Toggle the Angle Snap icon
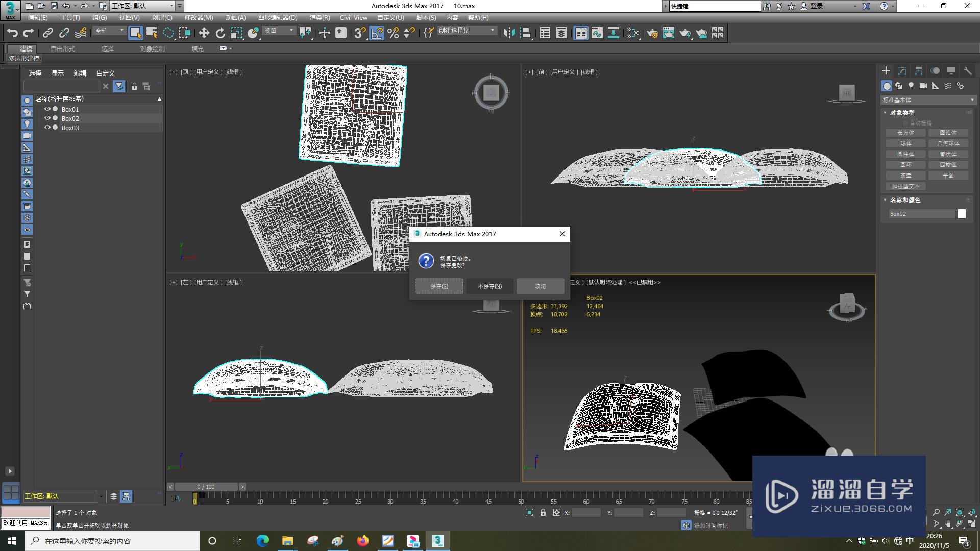 point(377,33)
